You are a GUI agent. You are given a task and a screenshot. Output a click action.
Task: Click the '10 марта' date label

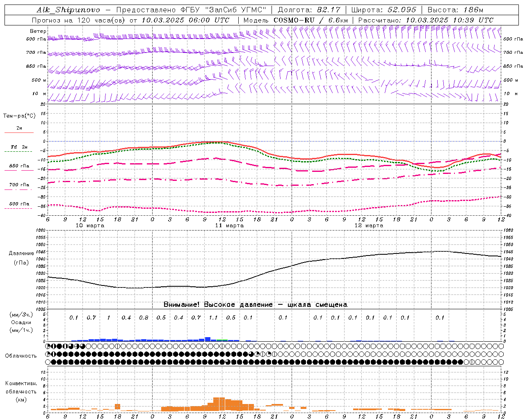point(90,226)
